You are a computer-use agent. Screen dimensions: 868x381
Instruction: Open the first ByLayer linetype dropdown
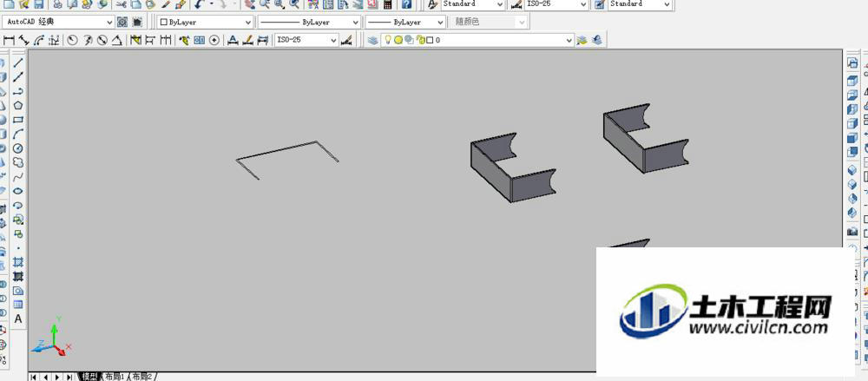[309, 23]
